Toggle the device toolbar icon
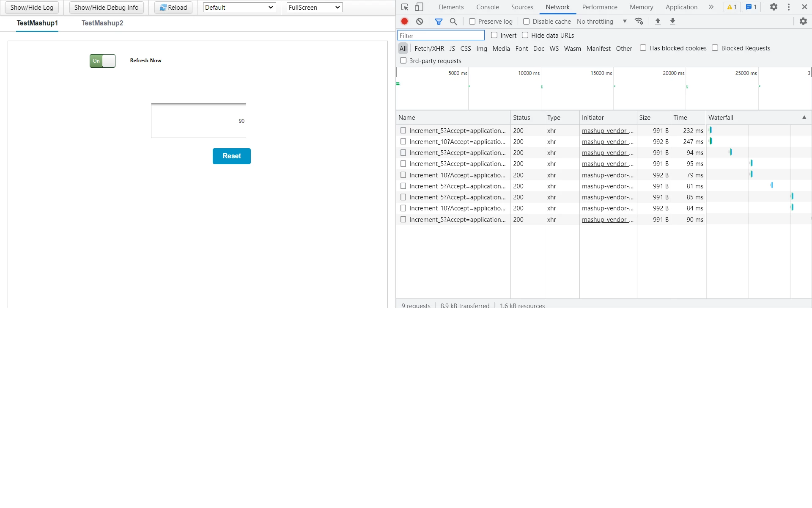812x508 pixels. [x=419, y=7]
